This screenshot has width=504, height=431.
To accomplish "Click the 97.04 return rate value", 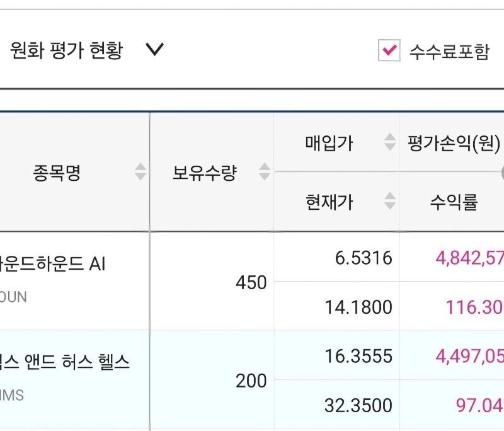I will tap(479, 405).
